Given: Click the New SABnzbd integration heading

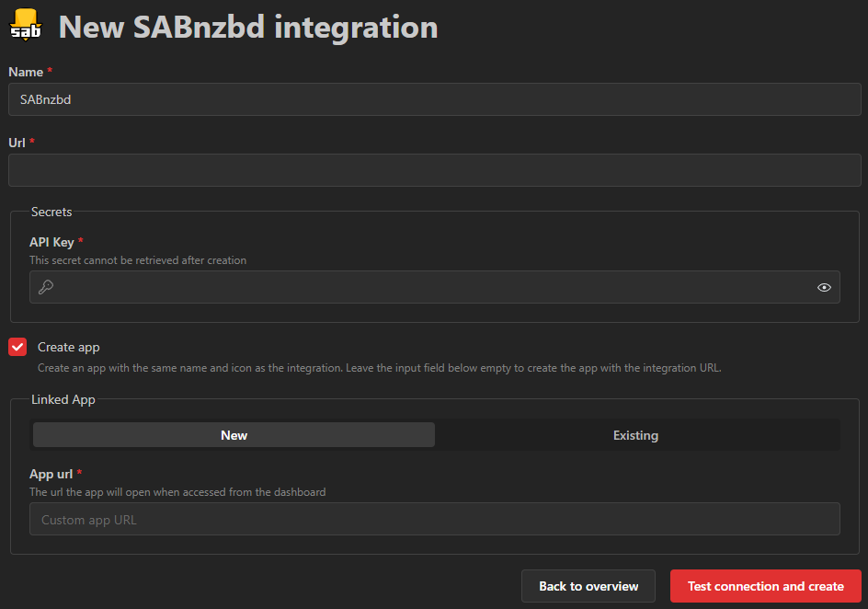Looking at the screenshot, I should 248,27.
